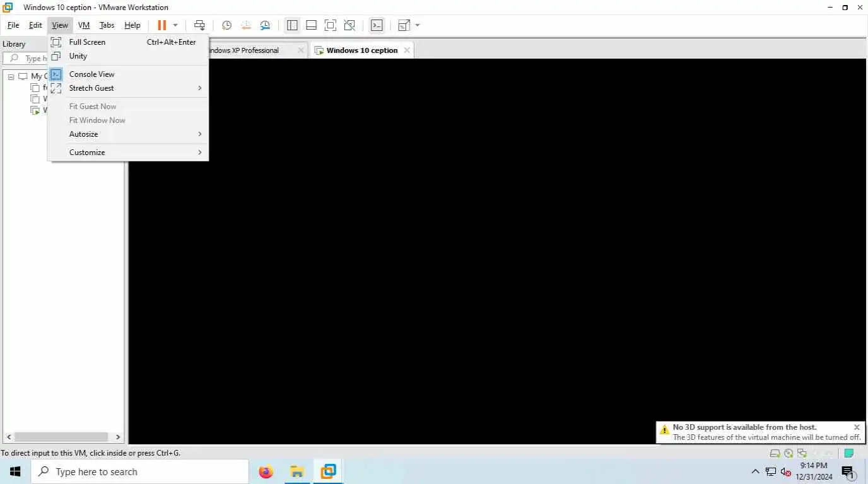The image size is (868, 484).
Task: Switch to the Windows 10 ception tab
Action: (x=362, y=50)
